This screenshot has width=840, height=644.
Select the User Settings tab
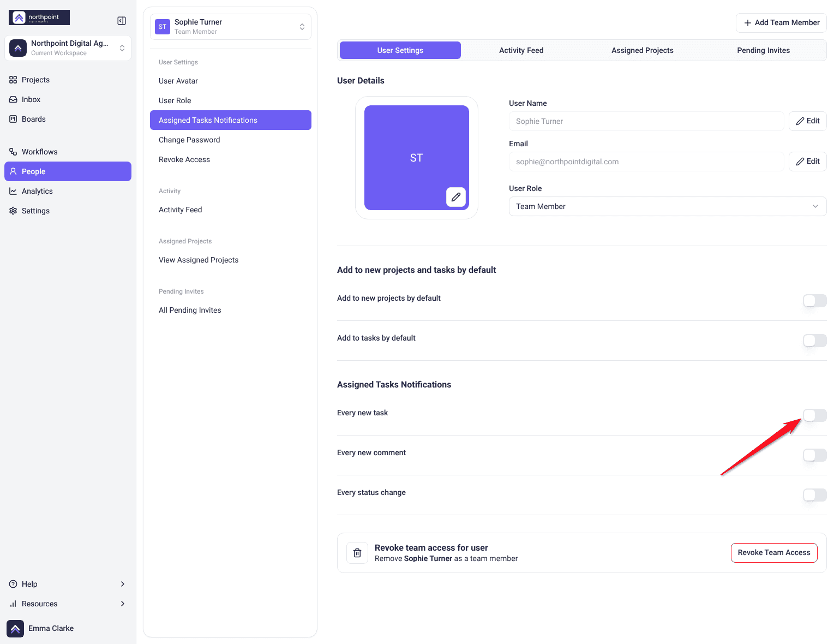pyautogui.click(x=400, y=50)
